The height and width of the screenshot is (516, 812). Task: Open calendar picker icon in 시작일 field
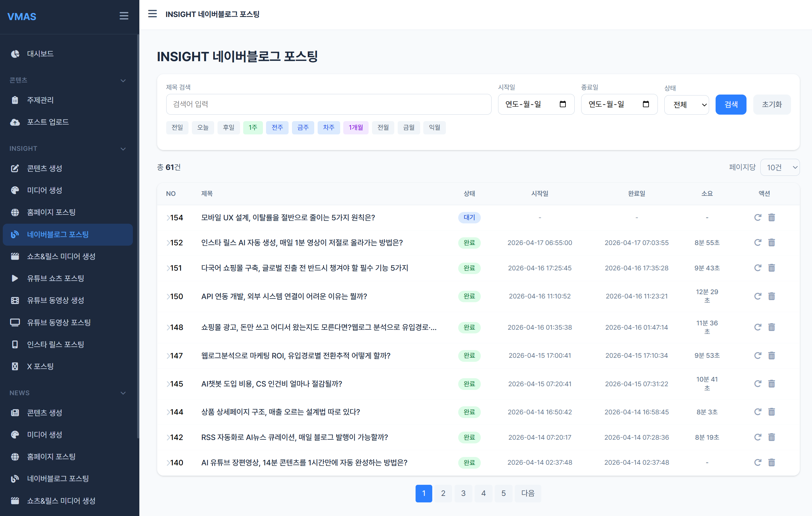click(562, 104)
